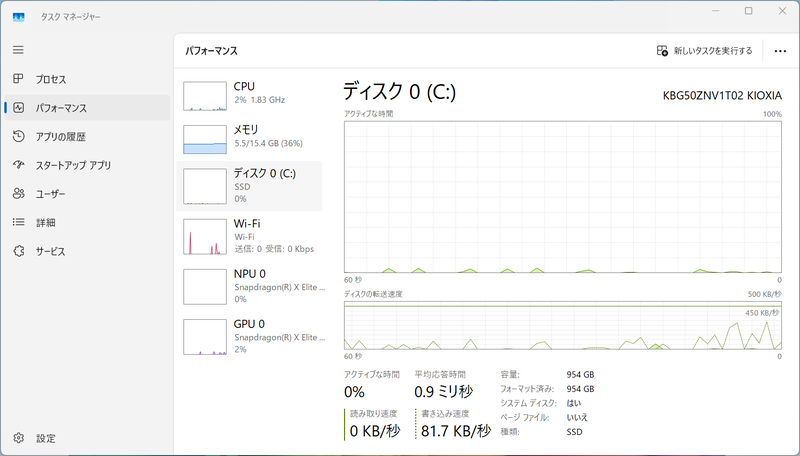Click the NPU 0 label
Screen dimensions: 800x456
249,274
